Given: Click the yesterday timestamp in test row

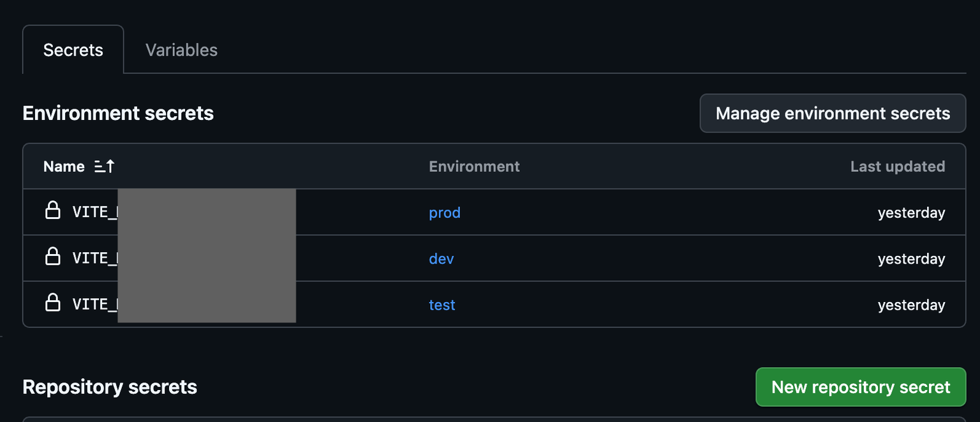Looking at the screenshot, I should pos(911,305).
